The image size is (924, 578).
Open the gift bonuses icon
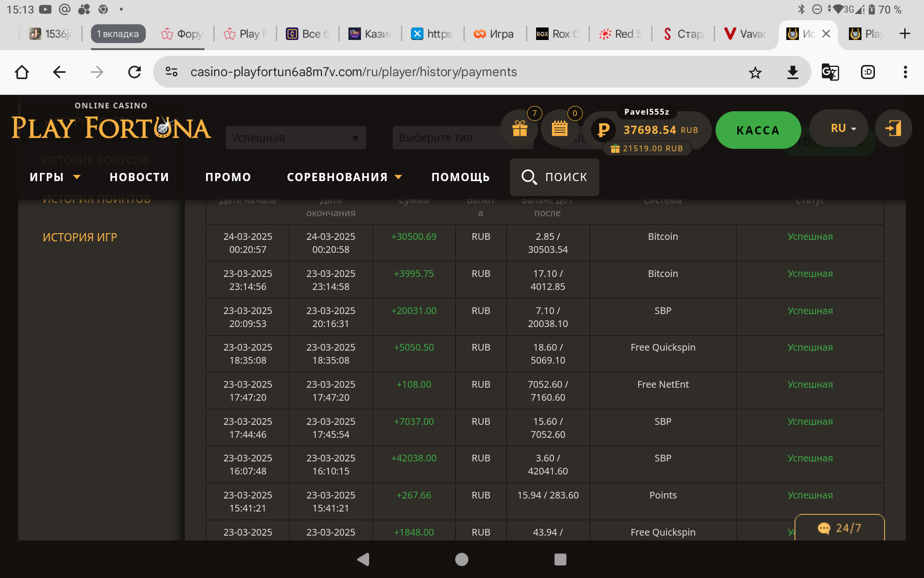[x=520, y=128]
